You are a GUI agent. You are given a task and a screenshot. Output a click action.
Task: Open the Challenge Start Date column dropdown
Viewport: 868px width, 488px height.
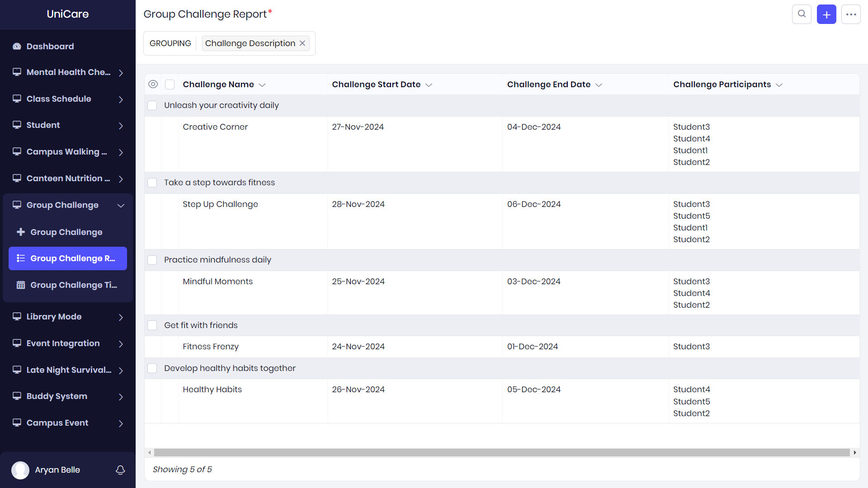pos(429,85)
